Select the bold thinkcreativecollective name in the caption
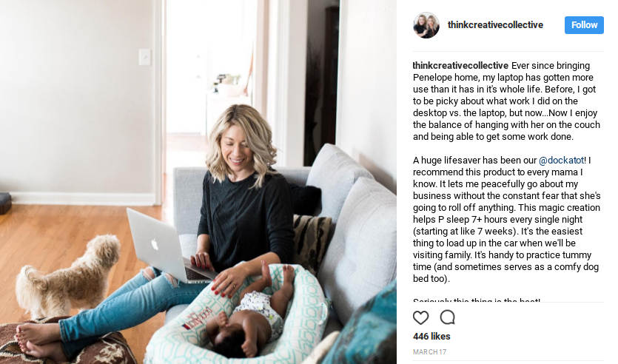 460,65
